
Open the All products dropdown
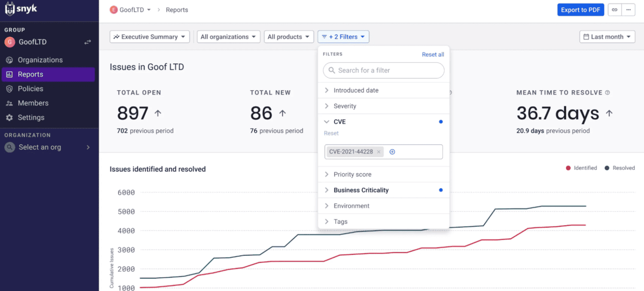tap(289, 37)
